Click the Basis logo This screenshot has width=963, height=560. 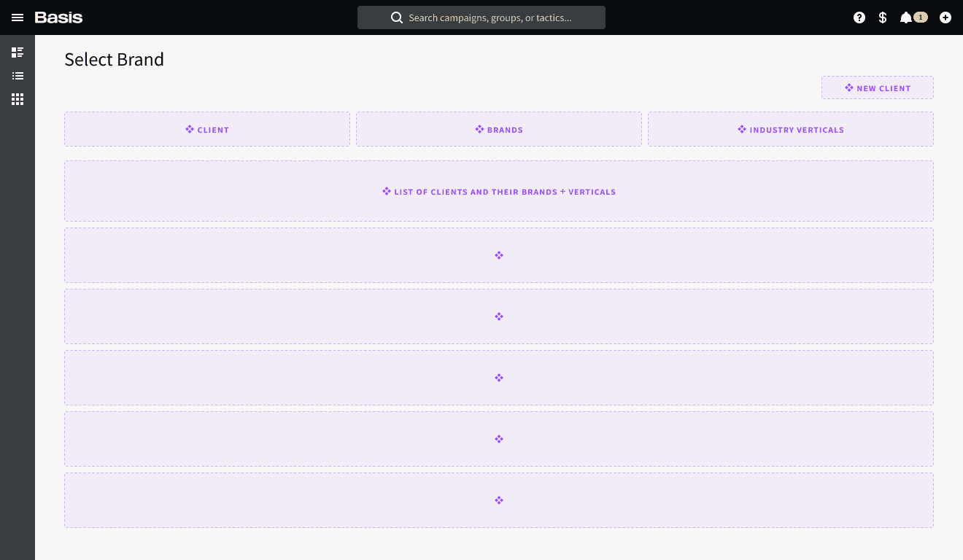click(58, 17)
